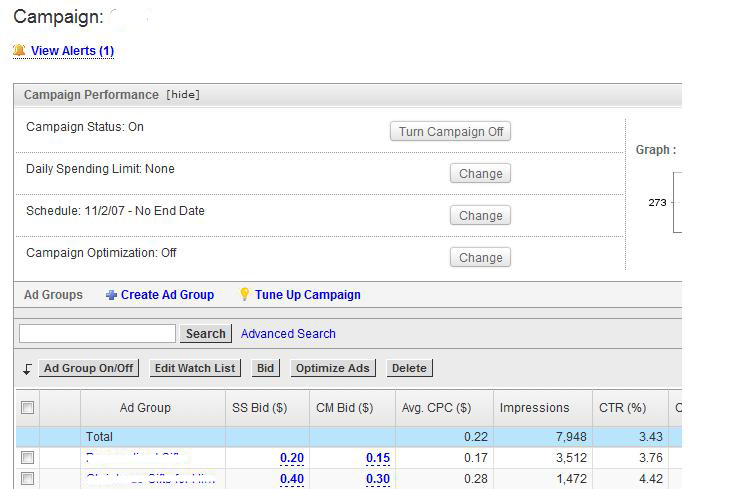Viewport: 745px width, 489px height.
Task: Click the Tune Up Campaign lightbulb icon
Action: (244, 294)
